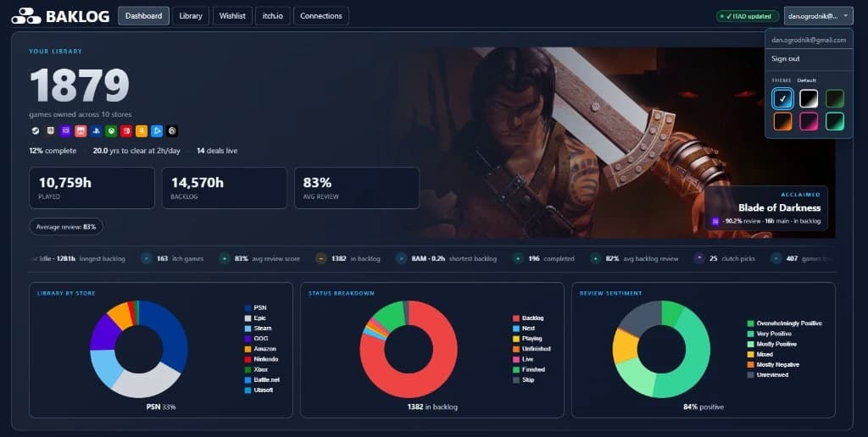The width and height of the screenshot is (868, 437).
Task: Go to the Wishlist tab
Action: click(x=232, y=16)
